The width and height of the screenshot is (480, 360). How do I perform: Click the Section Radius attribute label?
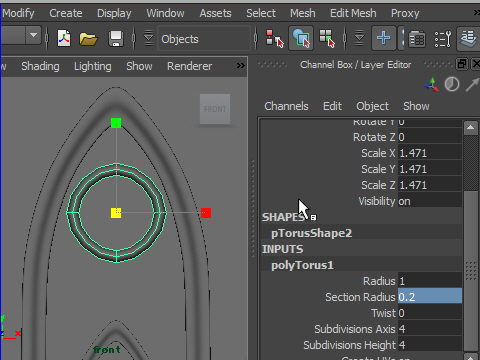tap(360, 297)
